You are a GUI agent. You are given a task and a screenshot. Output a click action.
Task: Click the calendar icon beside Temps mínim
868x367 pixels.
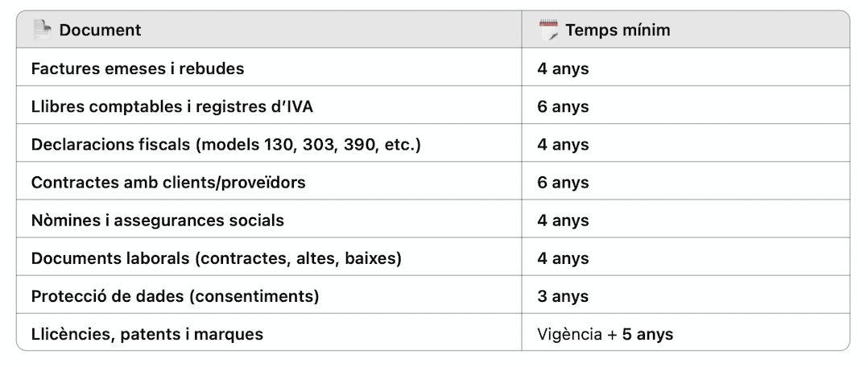(x=548, y=29)
